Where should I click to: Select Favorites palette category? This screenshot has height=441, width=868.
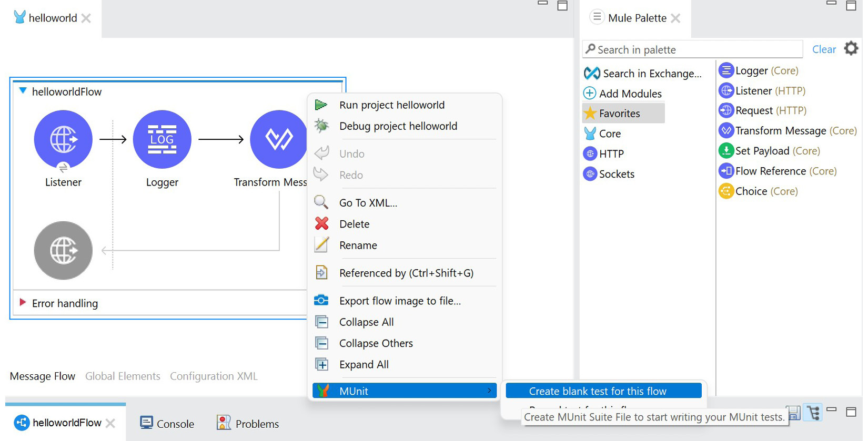[623, 114]
